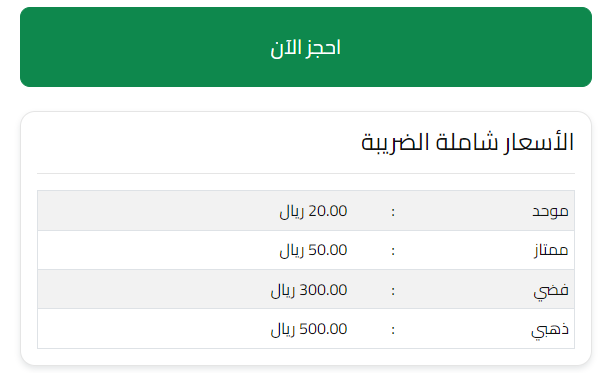This screenshot has height=373, width=601.
Task: Click the ريال currency word beside 20.00
Action: click(x=292, y=212)
